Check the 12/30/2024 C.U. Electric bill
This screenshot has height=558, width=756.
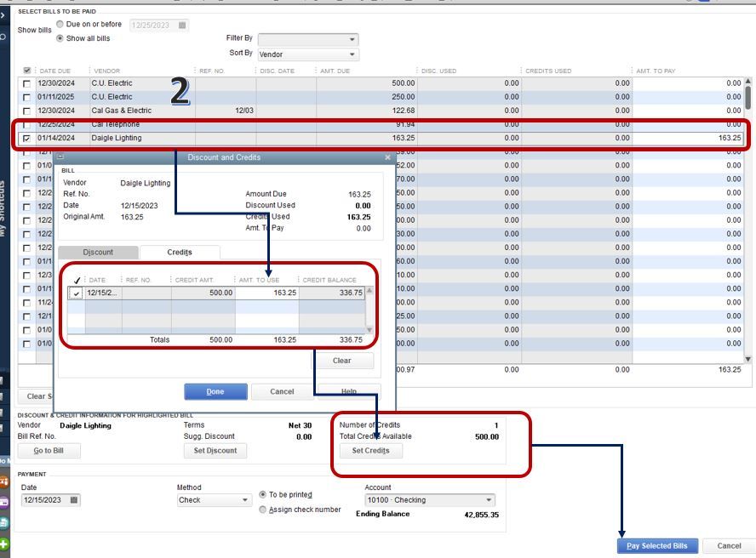point(26,83)
